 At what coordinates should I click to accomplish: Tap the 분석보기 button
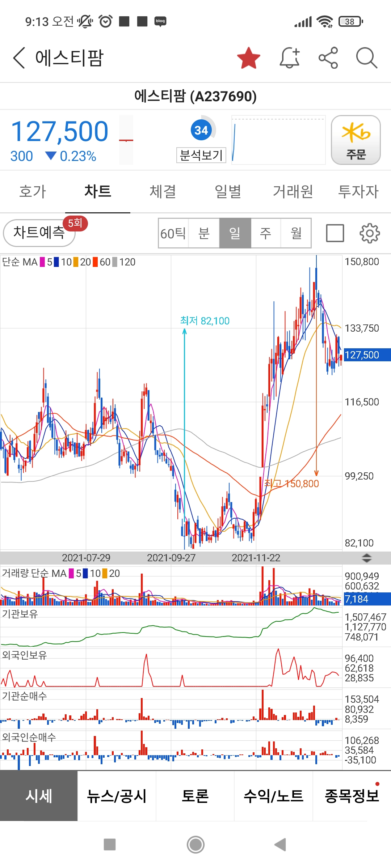tap(201, 155)
